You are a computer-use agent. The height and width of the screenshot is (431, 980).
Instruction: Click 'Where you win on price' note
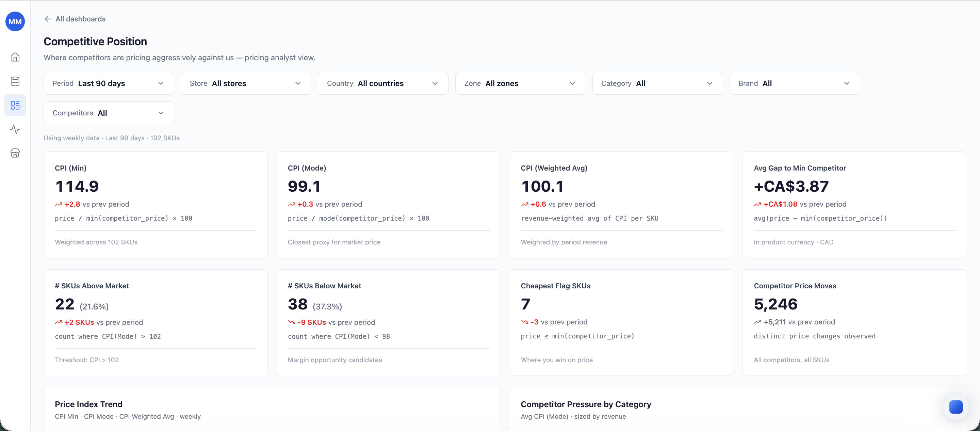point(556,360)
